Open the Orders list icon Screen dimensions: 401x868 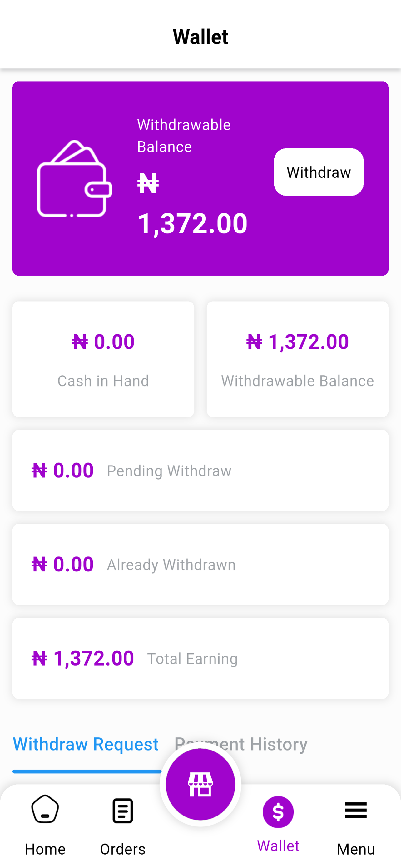pyautogui.click(x=122, y=811)
